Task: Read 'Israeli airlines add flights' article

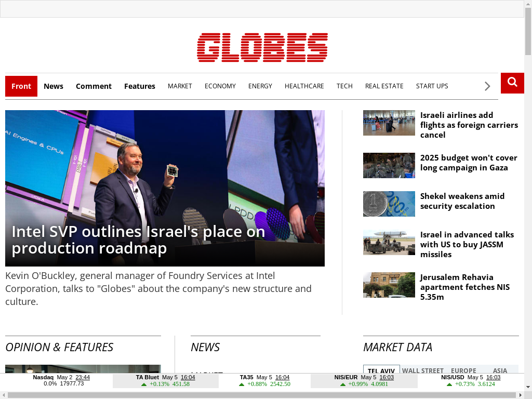Action: pos(469,125)
